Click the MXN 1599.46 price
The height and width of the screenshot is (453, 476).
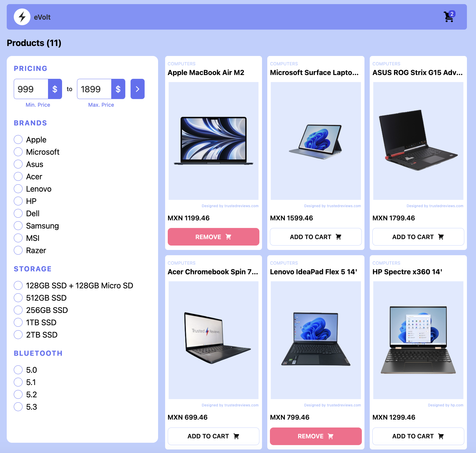(291, 218)
